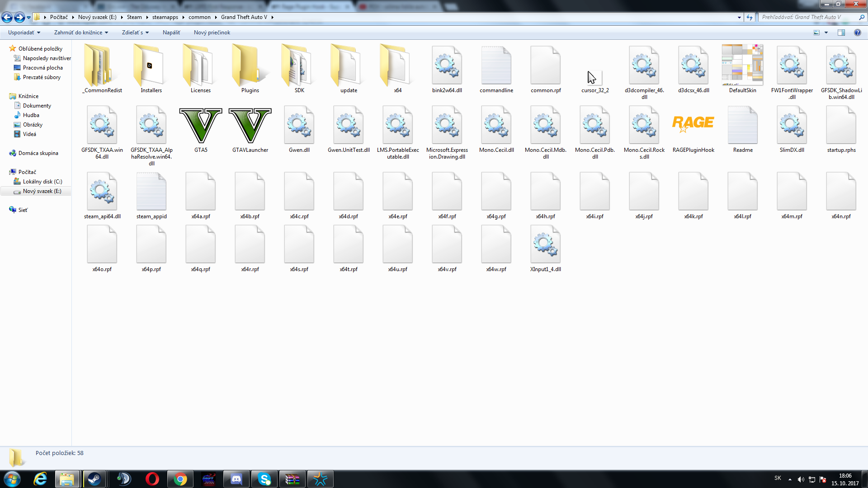Click the Steam icon in the taskbar
This screenshot has height=488, width=868.
tap(94, 479)
